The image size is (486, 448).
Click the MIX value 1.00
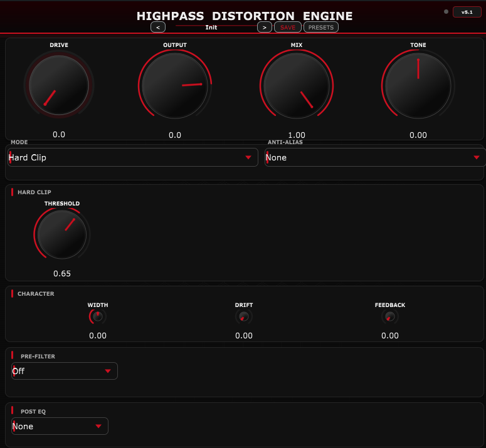[x=297, y=135]
